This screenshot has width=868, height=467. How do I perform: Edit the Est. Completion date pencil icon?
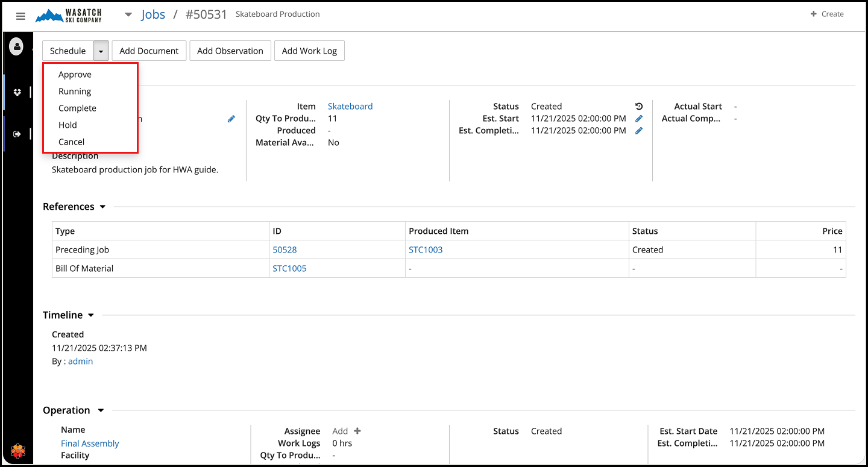[639, 131]
